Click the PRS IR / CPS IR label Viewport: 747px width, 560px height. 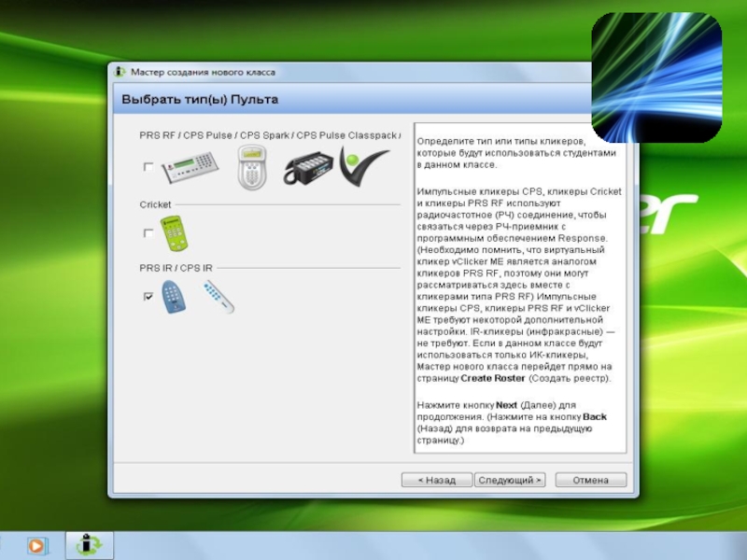pos(176,268)
